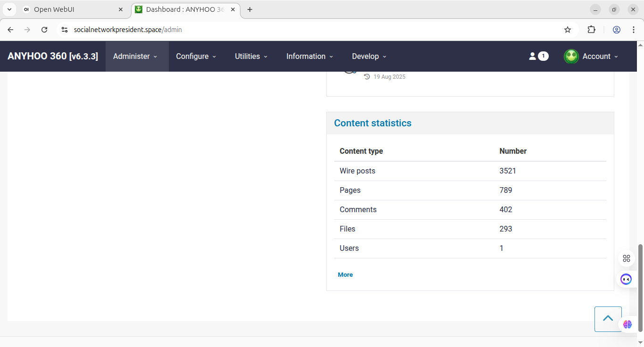
Task: Click the page vertical scrollbar thumb
Action: 640,288
